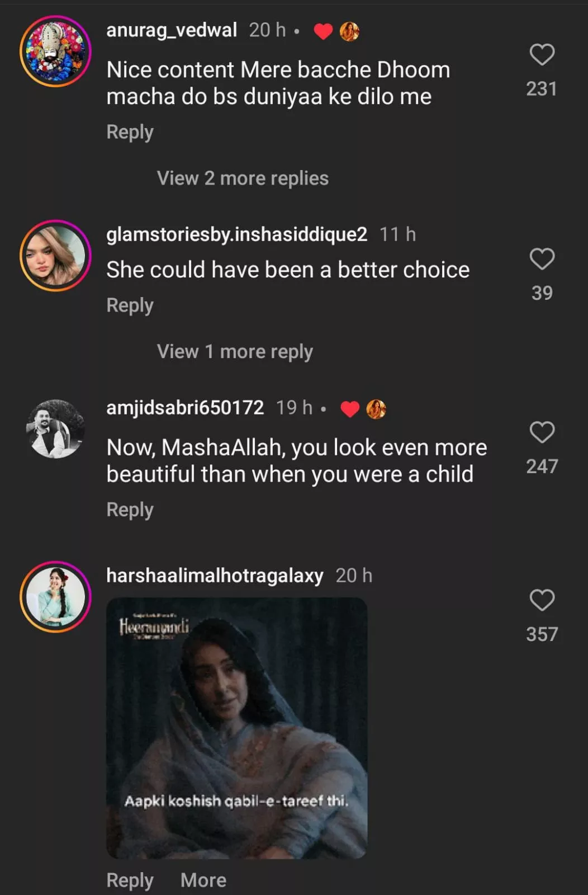Expand View 2 more replies
The height and width of the screenshot is (895, 588).
pyautogui.click(x=243, y=178)
